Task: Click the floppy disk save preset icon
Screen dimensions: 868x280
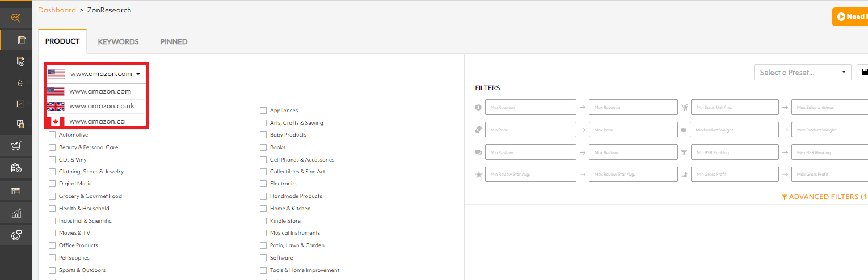Action: point(865,72)
